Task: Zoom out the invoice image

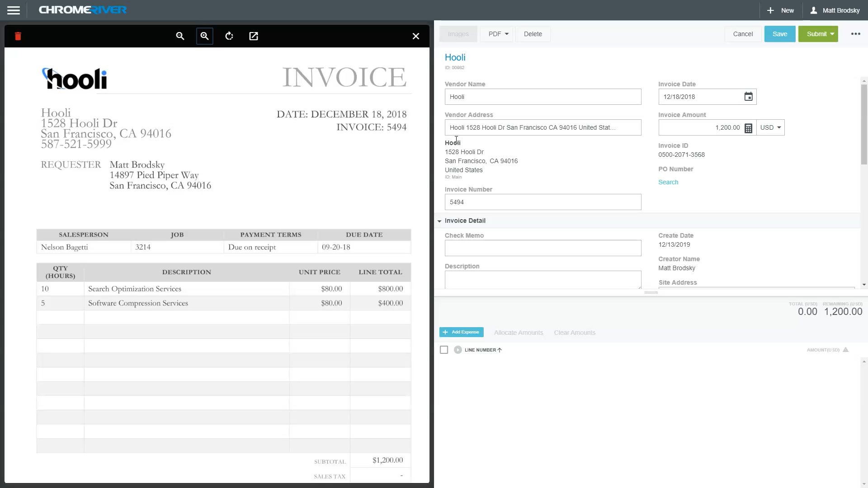Action: pos(180,36)
